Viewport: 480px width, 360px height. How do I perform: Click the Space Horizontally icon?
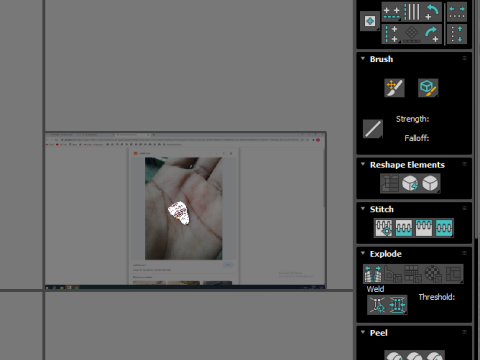tap(457, 12)
